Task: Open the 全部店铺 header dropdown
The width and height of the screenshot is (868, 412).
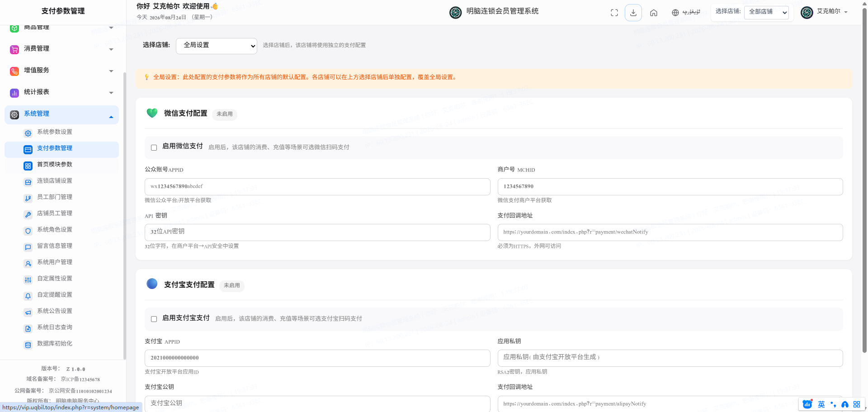Action: pos(767,12)
